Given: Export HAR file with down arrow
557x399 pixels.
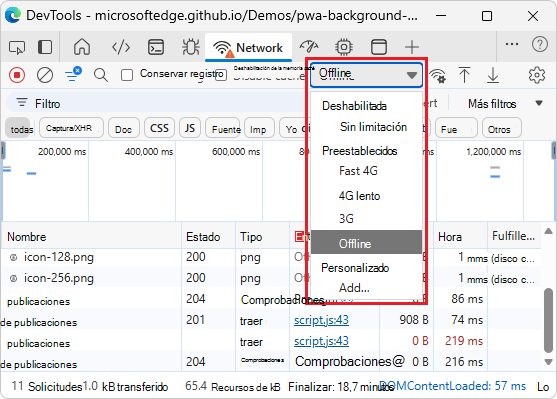Looking at the screenshot, I should click(493, 75).
